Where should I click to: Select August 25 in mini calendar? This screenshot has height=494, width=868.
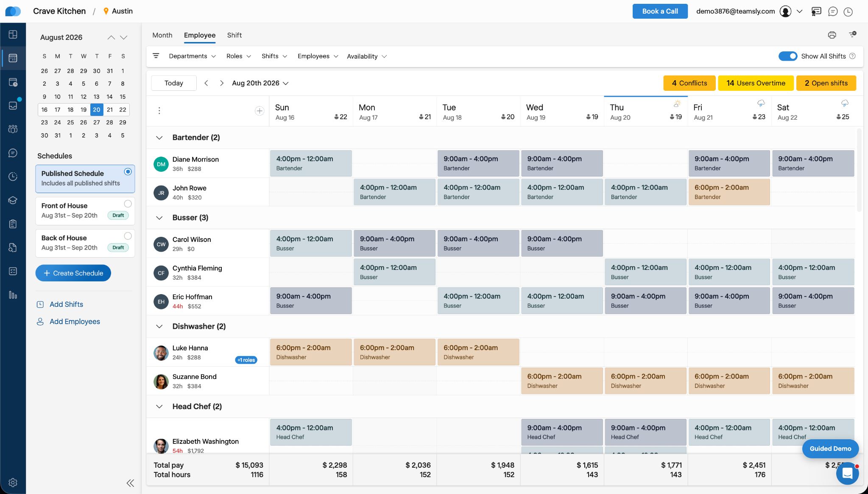click(x=70, y=122)
